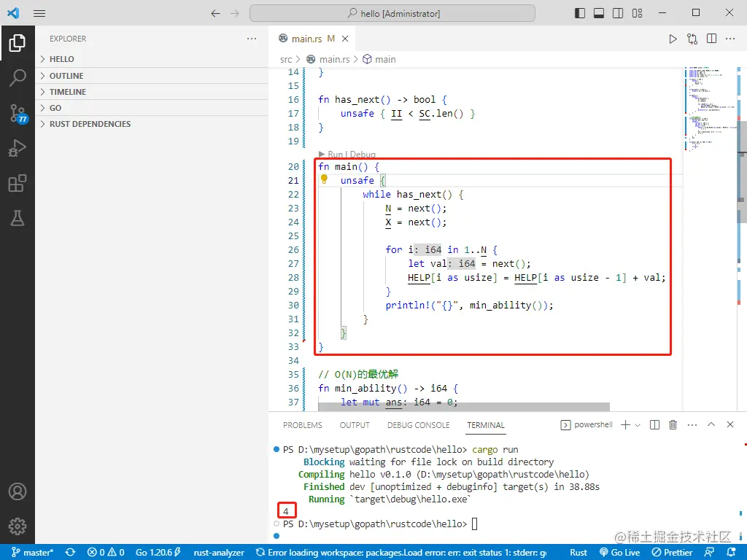Open errors and warnings count in status bar

[106, 553]
